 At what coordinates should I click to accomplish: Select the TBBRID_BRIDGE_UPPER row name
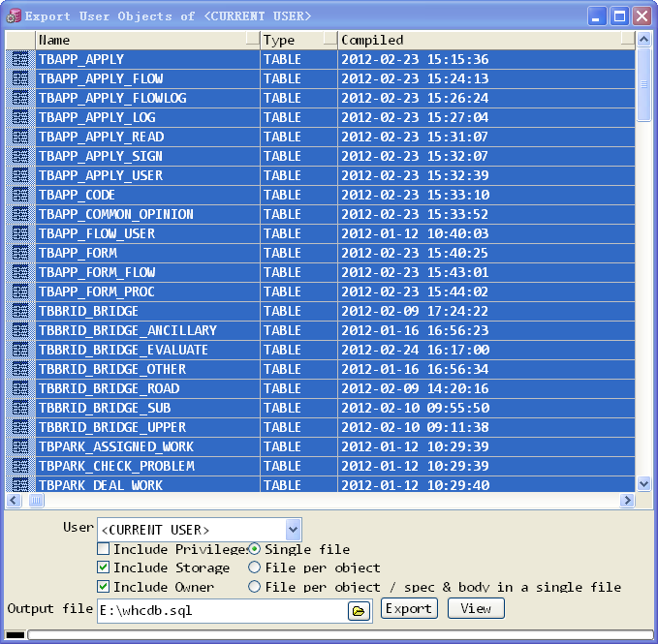pyautogui.click(x=112, y=427)
